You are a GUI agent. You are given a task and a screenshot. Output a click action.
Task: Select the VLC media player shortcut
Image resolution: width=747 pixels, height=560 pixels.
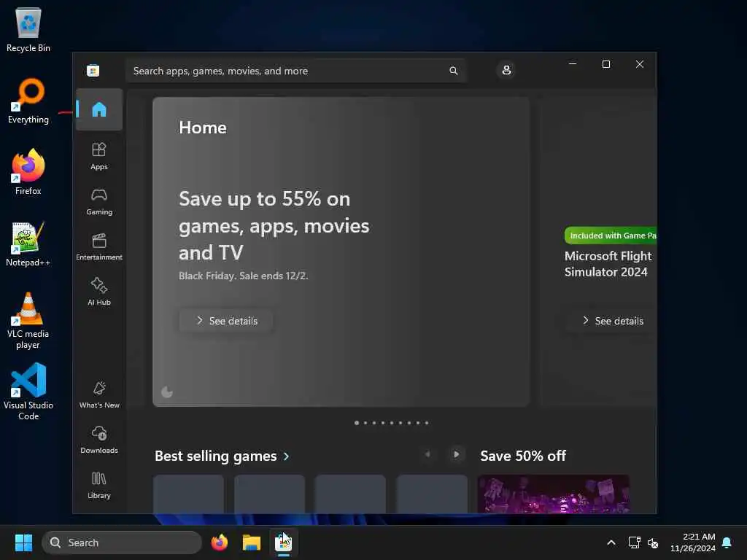(28, 321)
